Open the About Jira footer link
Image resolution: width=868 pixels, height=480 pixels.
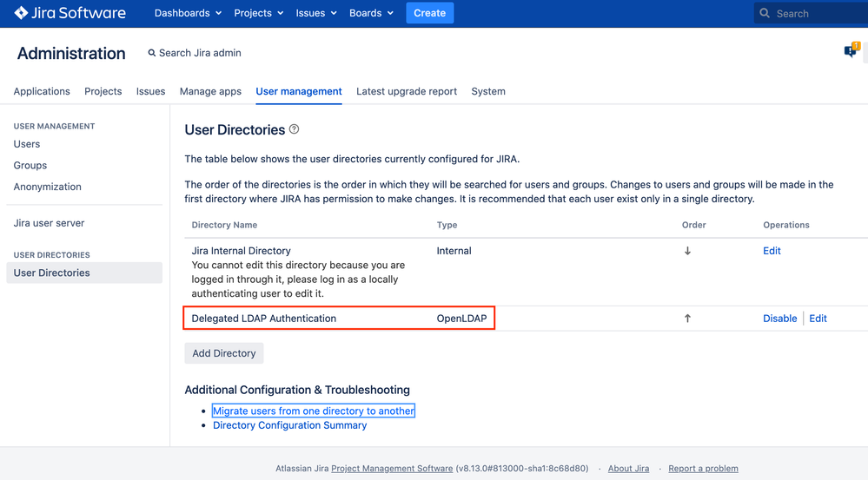(x=628, y=468)
